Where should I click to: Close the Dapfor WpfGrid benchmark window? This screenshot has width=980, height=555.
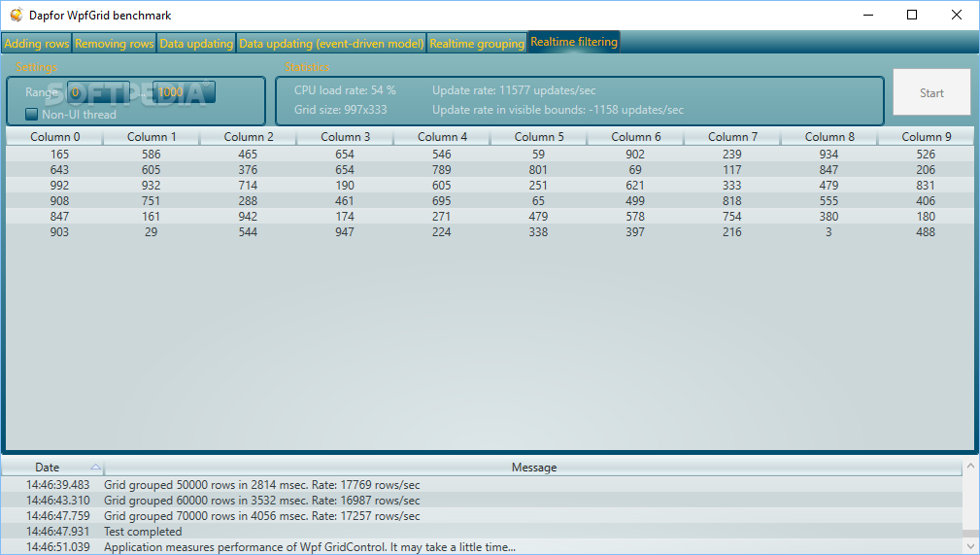(x=957, y=15)
